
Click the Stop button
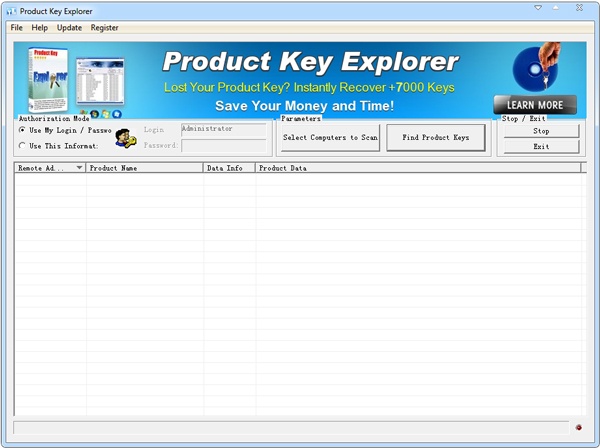(x=541, y=131)
